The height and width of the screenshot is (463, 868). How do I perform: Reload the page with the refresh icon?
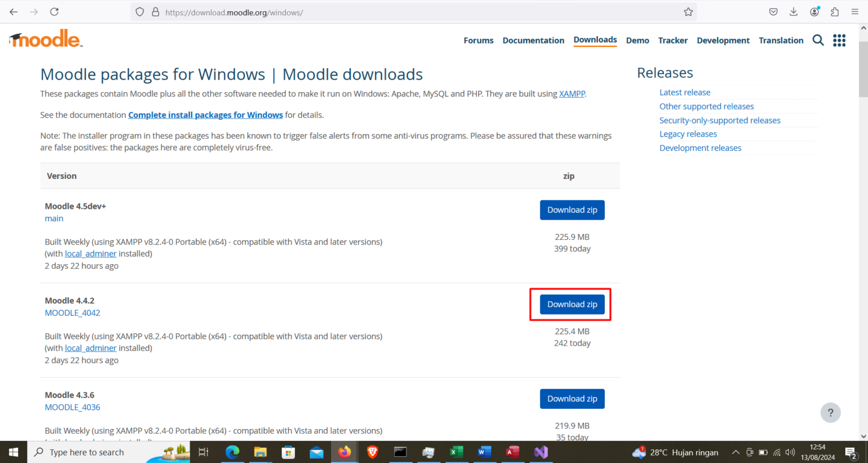tap(54, 12)
